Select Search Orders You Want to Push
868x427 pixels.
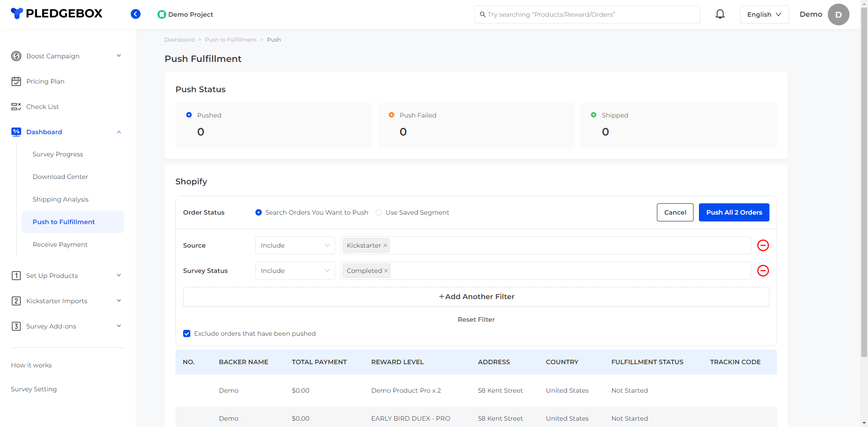point(259,212)
